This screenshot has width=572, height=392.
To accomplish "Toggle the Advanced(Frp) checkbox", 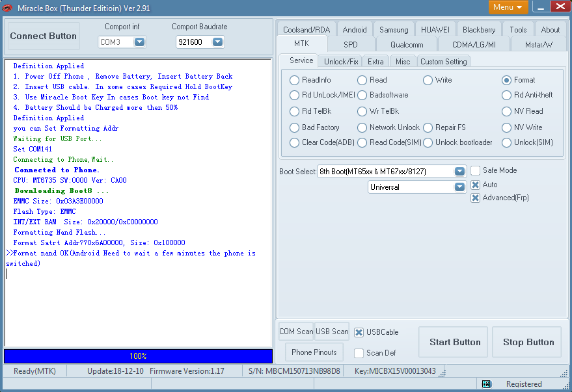I will pos(475,198).
